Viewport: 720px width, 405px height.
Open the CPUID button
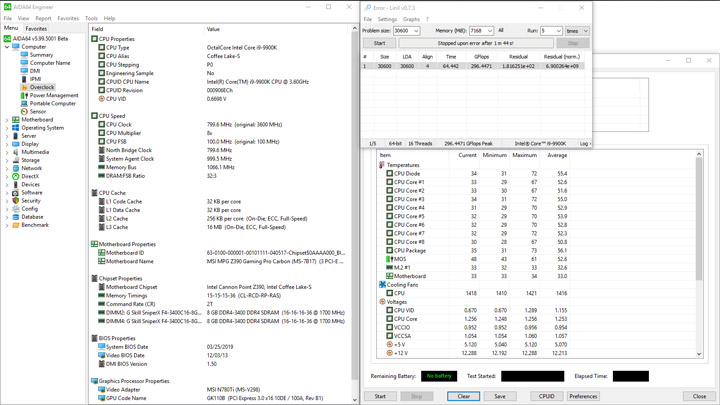(x=546, y=396)
